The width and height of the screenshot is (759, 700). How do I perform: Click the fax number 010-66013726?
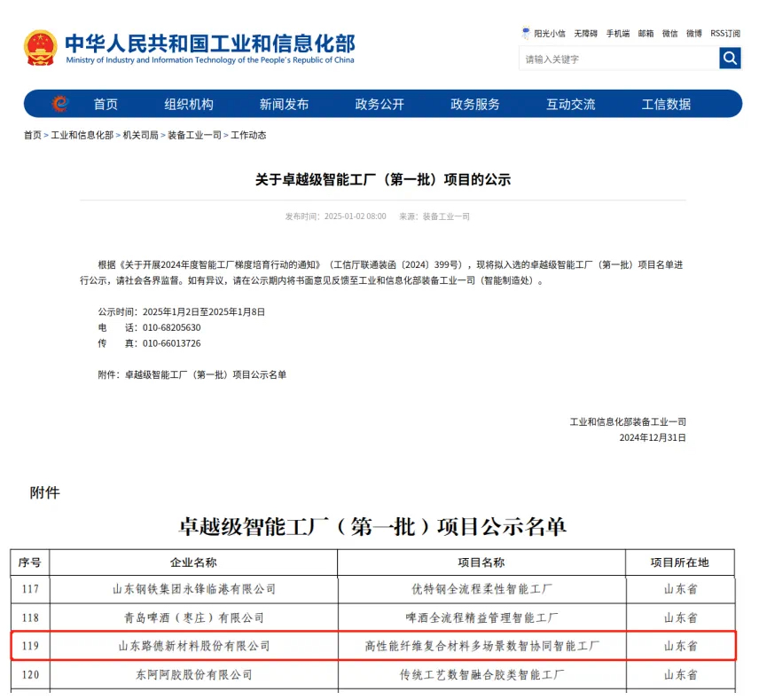(x=171, y=343)
